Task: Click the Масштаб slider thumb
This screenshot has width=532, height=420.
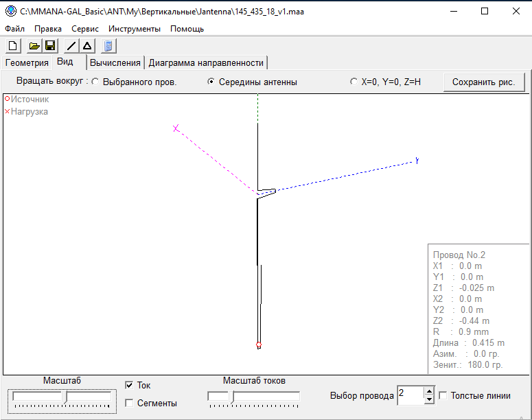Action: (x=65, y=397)
